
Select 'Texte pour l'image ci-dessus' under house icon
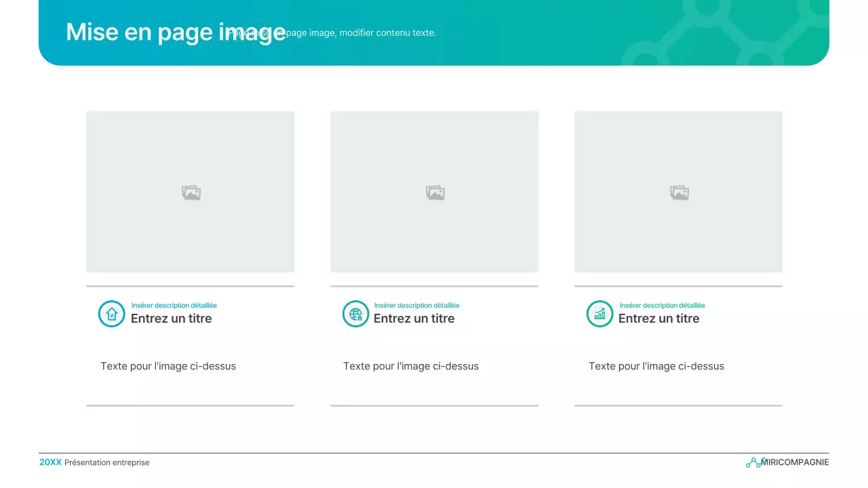(x=168, y=366)
